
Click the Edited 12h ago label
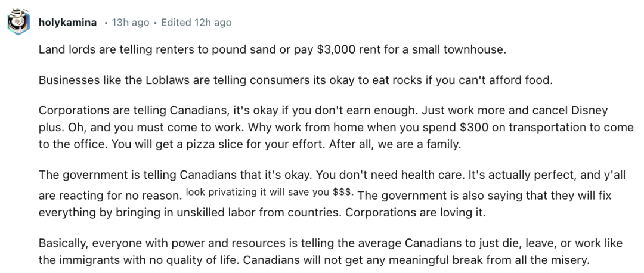(x=196, y=23)
